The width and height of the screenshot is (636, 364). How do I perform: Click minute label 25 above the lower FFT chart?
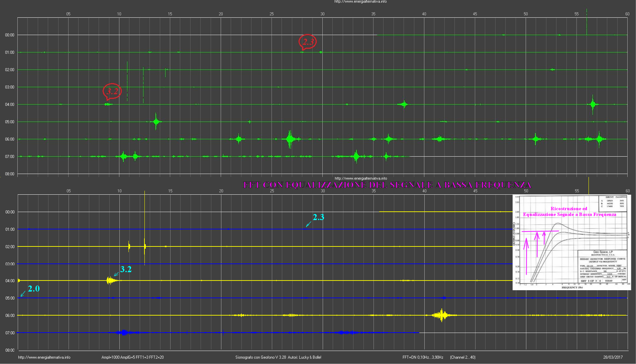click(272, 191)
